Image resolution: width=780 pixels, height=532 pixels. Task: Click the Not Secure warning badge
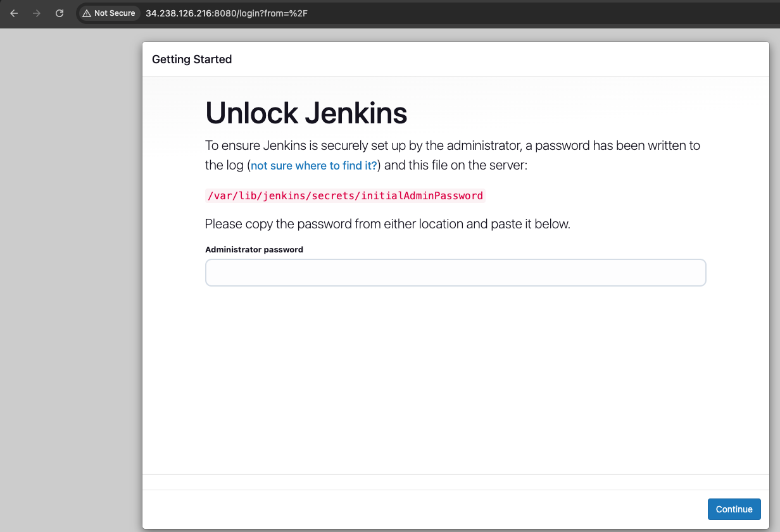pyautogui.click(x=109, y=13)
